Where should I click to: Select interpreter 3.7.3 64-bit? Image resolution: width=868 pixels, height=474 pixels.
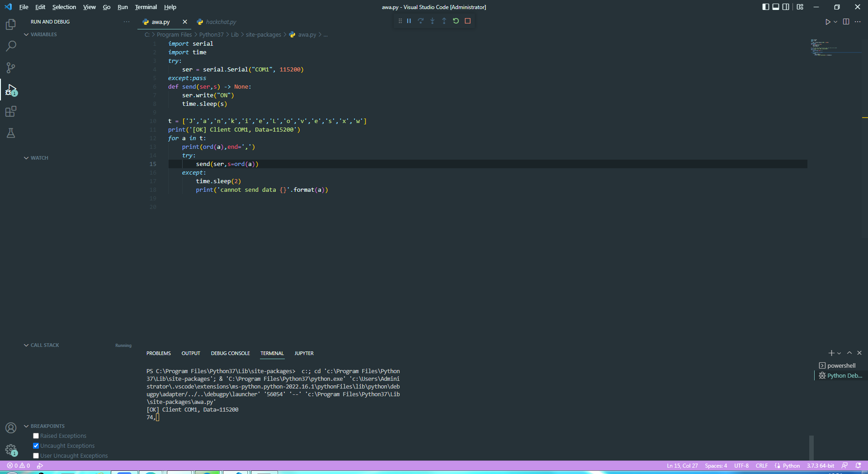(x=820, y=465)
